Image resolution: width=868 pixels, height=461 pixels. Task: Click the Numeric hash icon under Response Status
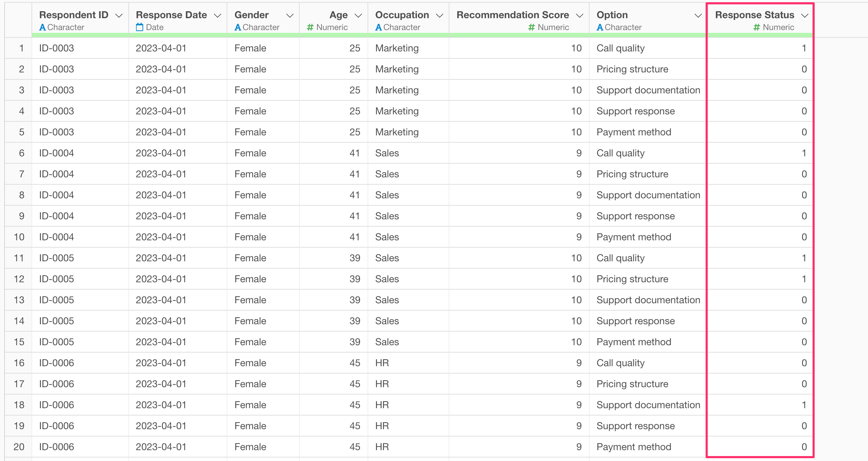click(x=757, y=27)
